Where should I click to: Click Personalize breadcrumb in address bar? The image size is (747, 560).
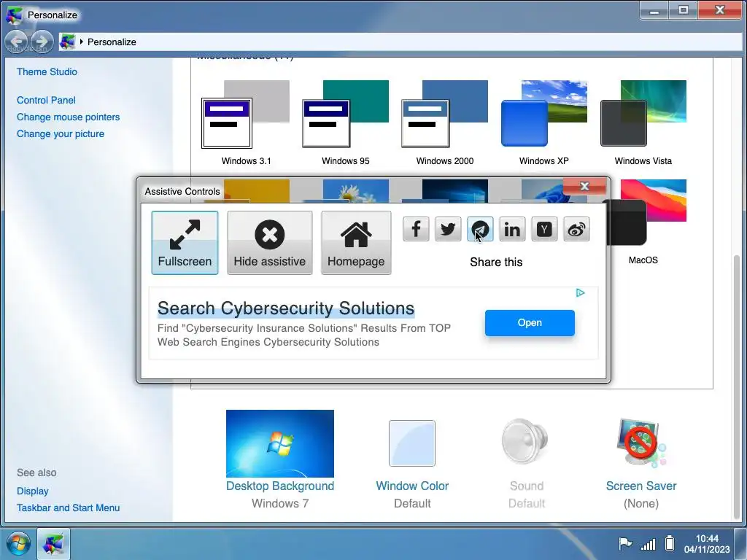pyautogui.click(x=112, y=42)
